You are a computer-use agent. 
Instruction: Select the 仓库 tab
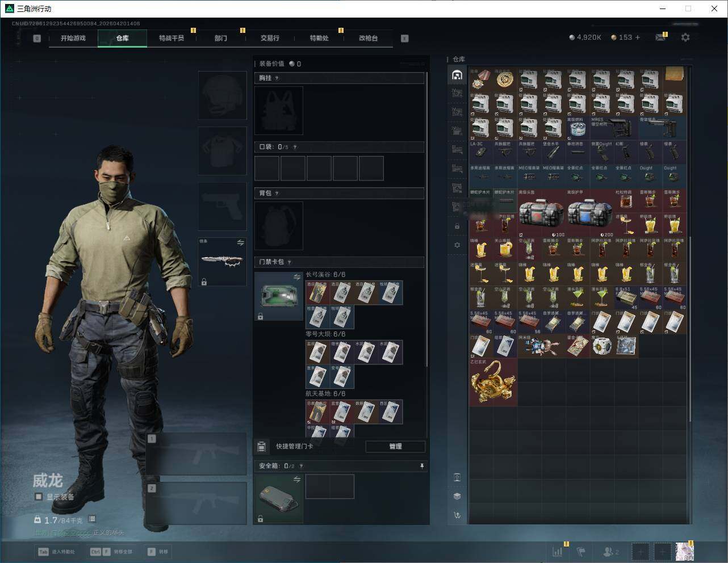pos(122,38)
